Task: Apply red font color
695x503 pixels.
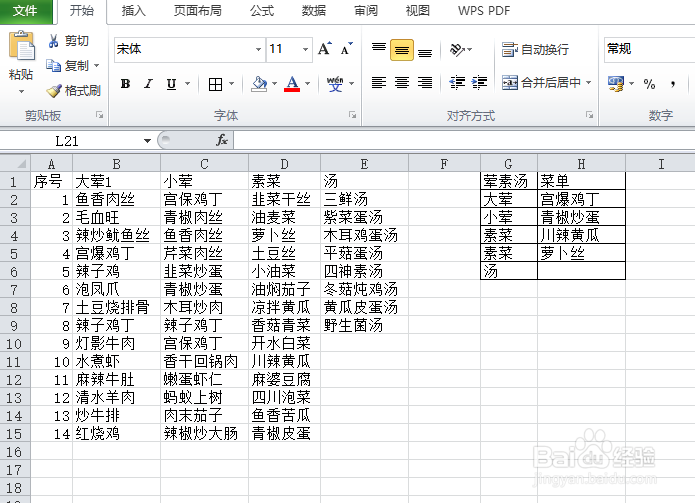Action: 292,84
